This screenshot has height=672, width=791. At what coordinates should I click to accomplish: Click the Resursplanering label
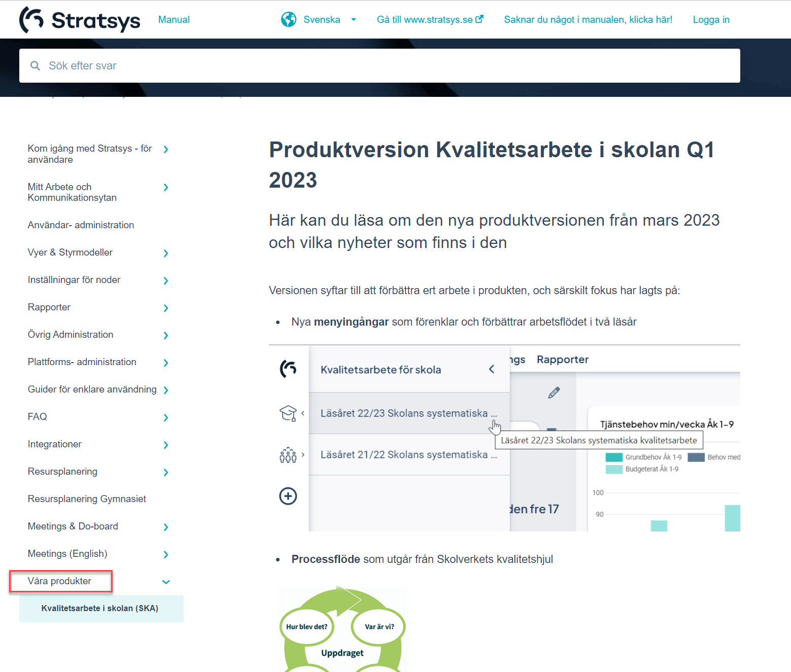[x=62, y=471]
